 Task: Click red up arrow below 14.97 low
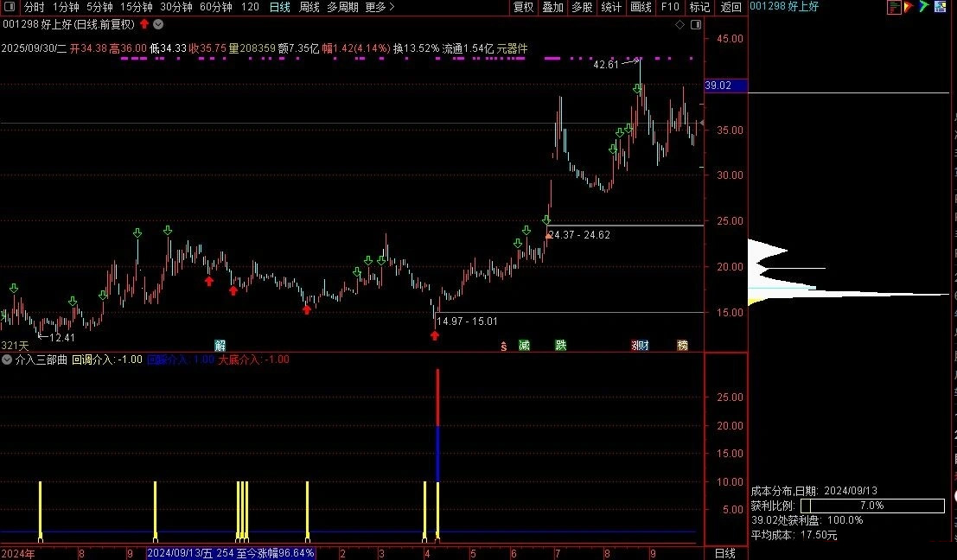coord(435,335)
